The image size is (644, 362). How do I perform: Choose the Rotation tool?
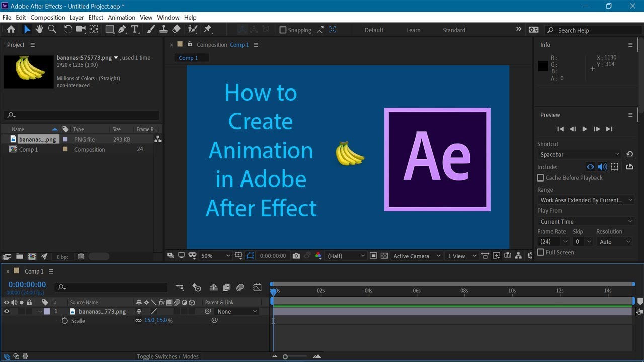coord(68,30)
